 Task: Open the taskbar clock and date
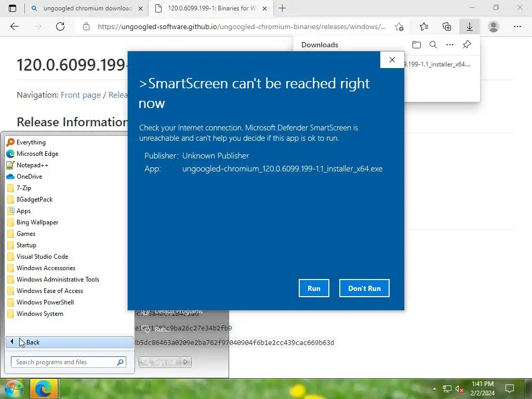[x=483, y=389]
